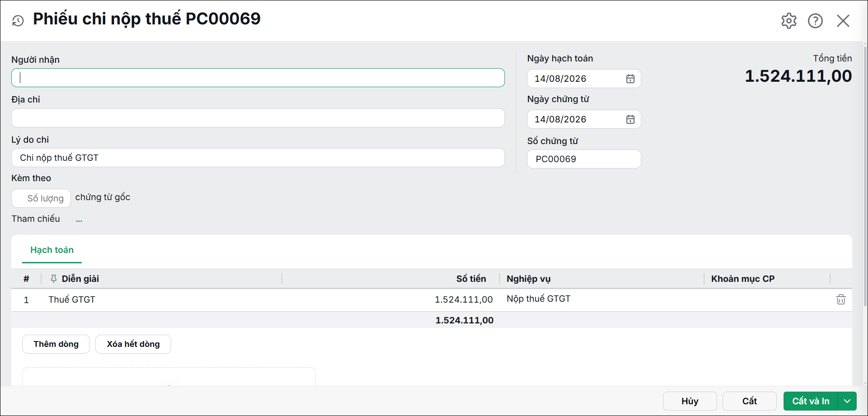Click the Cất button
868x416 pixels.
749,401
